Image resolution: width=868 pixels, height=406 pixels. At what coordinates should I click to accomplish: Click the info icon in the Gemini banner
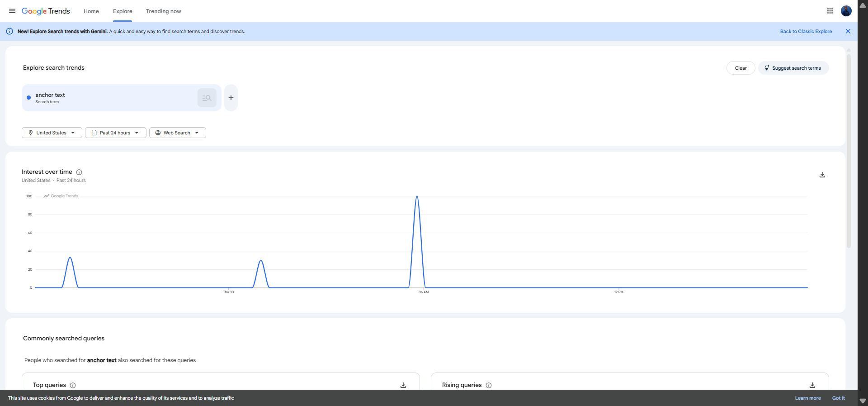[x=9, y=31]
